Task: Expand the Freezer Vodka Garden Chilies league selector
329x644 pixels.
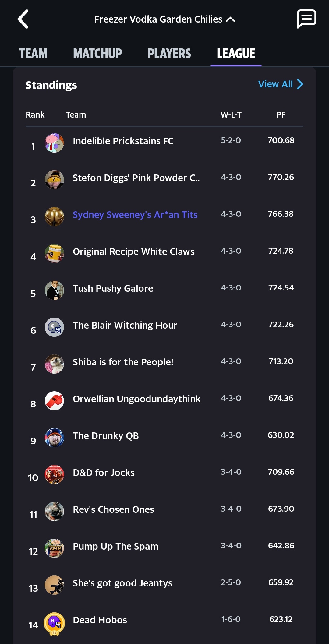Action: pos(164,19)
